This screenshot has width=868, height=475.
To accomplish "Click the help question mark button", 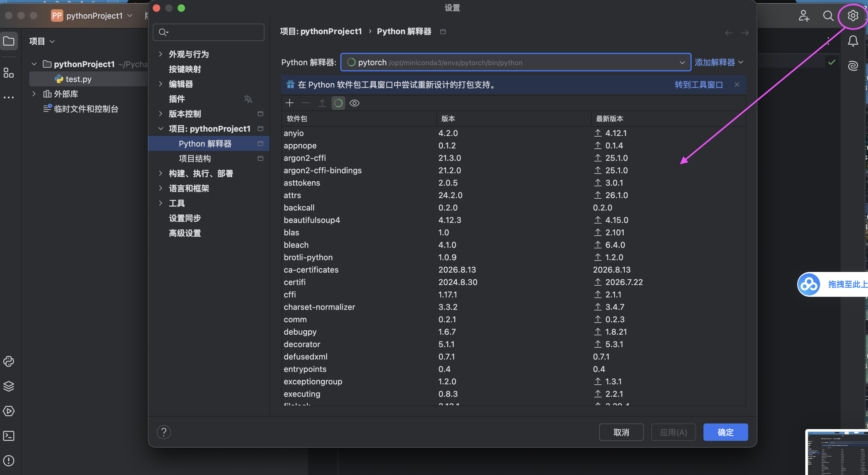I will pyautogui.click(x=164, y=432).
